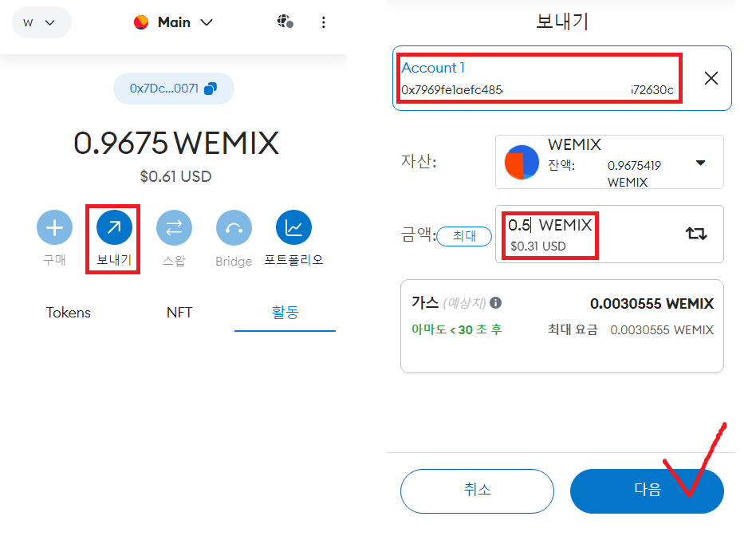
Task: Click the 보내기 send arrow icon
Action: [114, 227]
